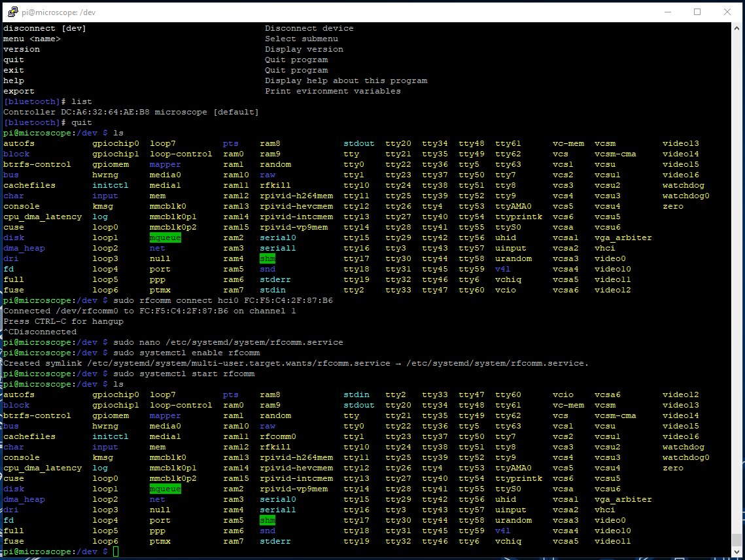
Task: Click the '^CDisconnected' line
Action: [x=40, y=332]
